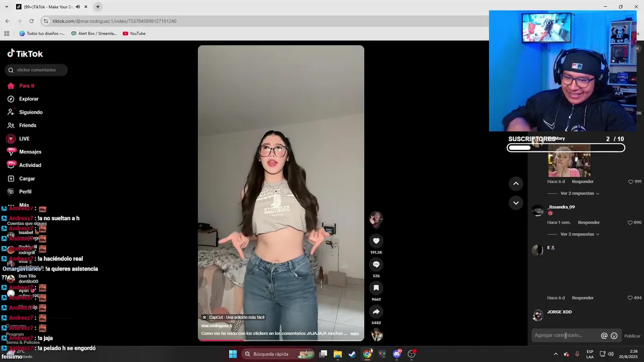Go to the Cargar upload page
The width and height of the screenshot is (644, 362).
(x=27, y=178)
